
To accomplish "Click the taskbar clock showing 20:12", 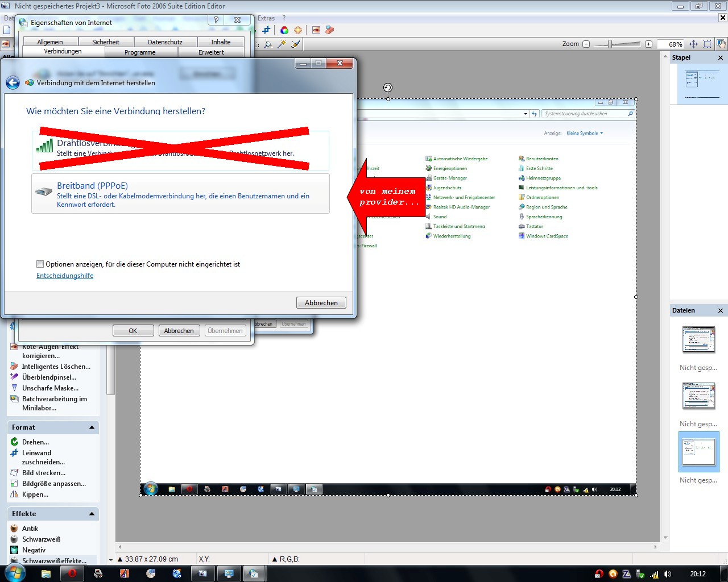I will [x=698, y=574].
